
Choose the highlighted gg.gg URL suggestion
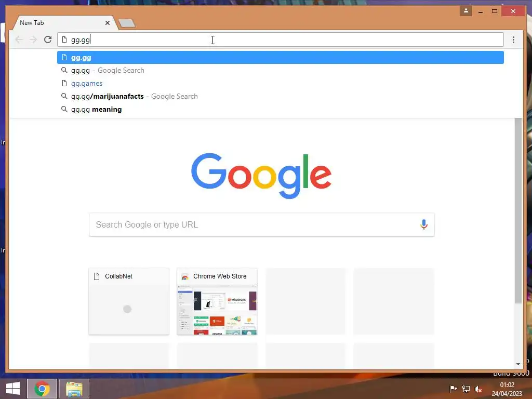click(280, 57)
